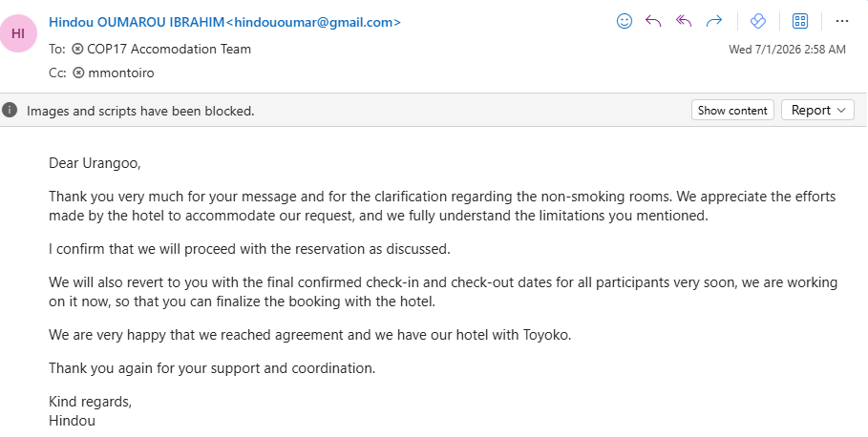Expand the Report chevron arrow
This screenshot has height=437, width=868.
pos(841,110)
